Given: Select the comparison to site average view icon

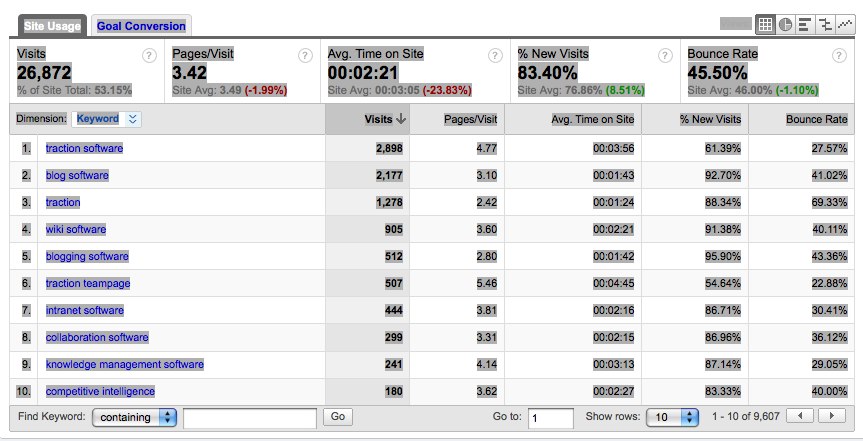Looking at the screenshot, I should [x=825, y=25].
